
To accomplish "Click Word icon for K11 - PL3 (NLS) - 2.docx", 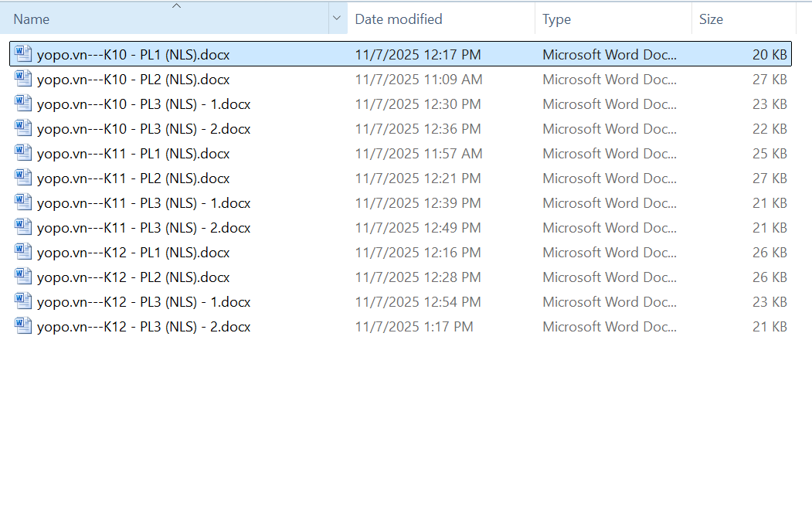I will point(23,228).
